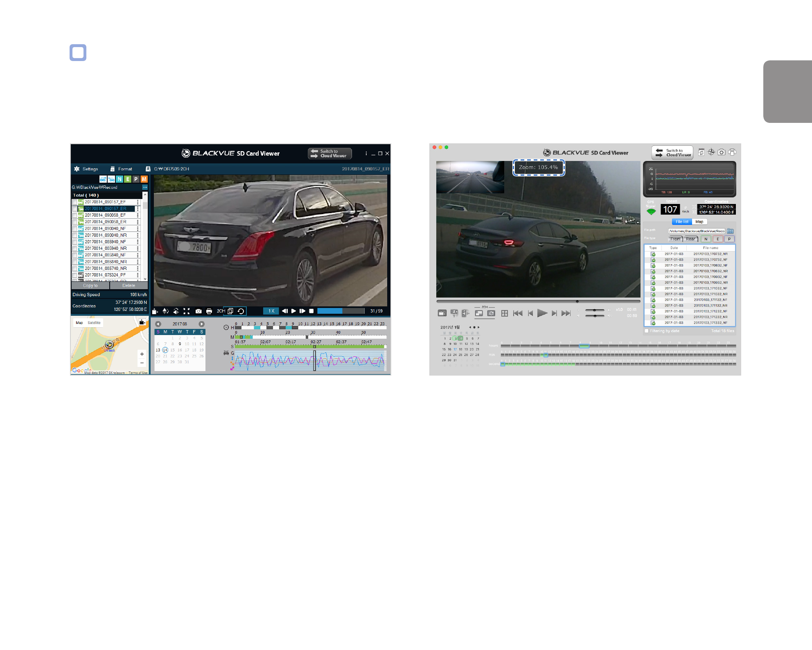Go to next month in the 2017.08 calendar
Viewport: 812px width, 650px height.
201,324
